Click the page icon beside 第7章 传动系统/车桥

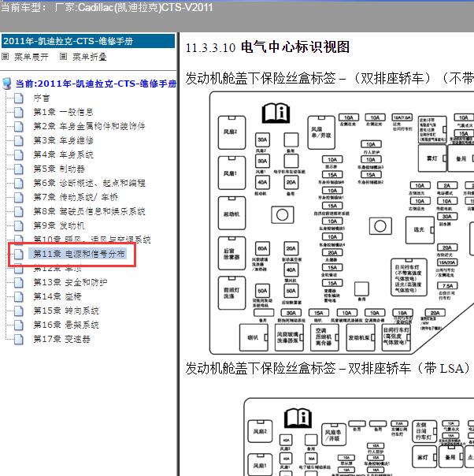19,197
